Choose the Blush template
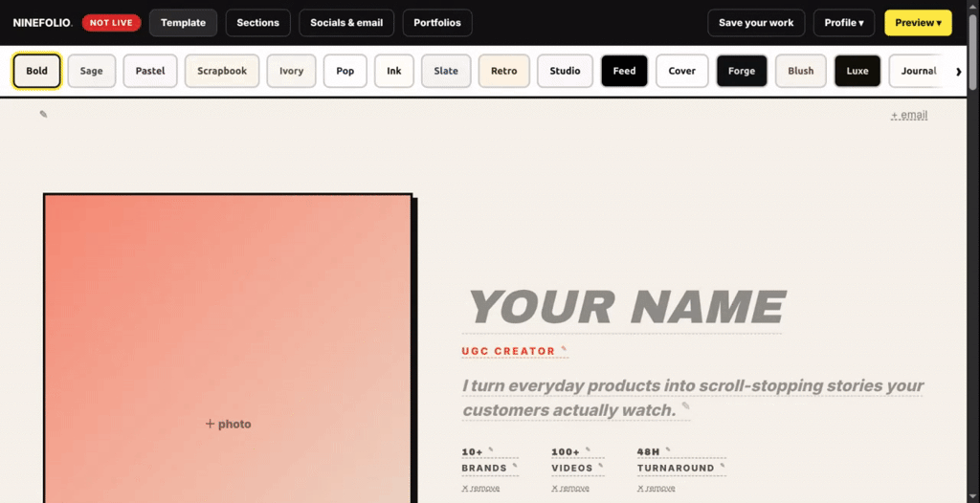The width and height of the screenshot is (980, 503). click(x=801, y=71)
